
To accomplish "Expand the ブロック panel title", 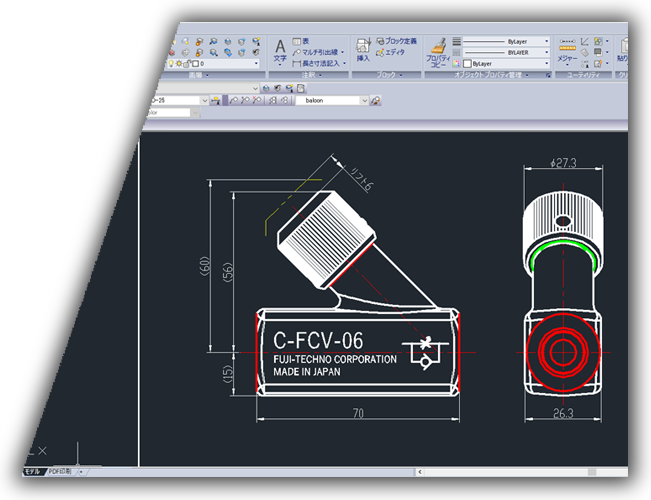I will coord(389,75).
